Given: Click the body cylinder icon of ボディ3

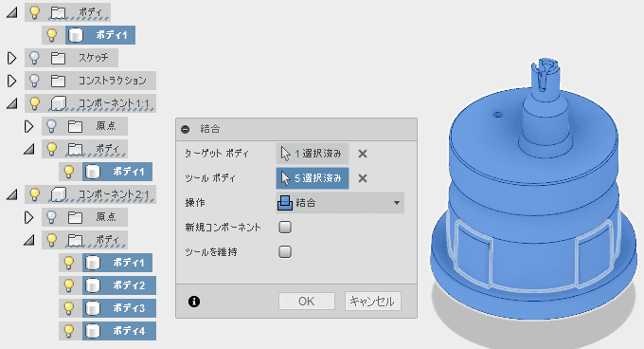Looking at the screenshot, I should pos(93,308).
